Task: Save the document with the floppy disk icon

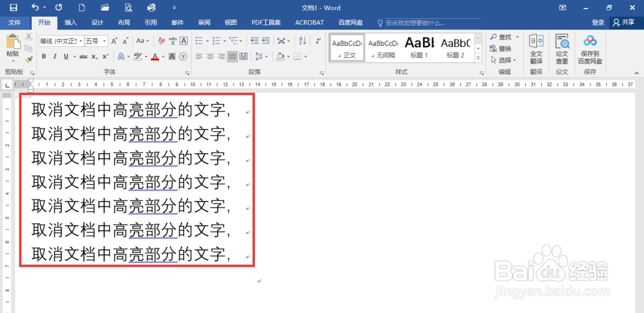Action: [13, 7]
